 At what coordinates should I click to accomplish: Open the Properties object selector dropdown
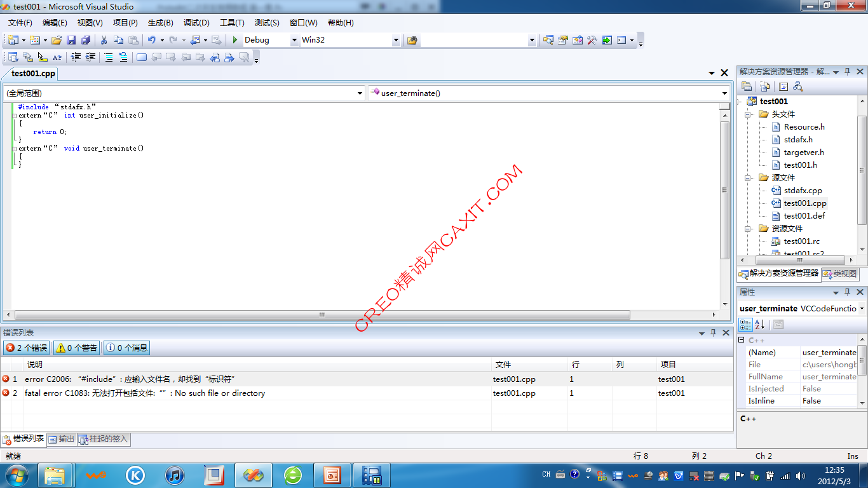862,309
